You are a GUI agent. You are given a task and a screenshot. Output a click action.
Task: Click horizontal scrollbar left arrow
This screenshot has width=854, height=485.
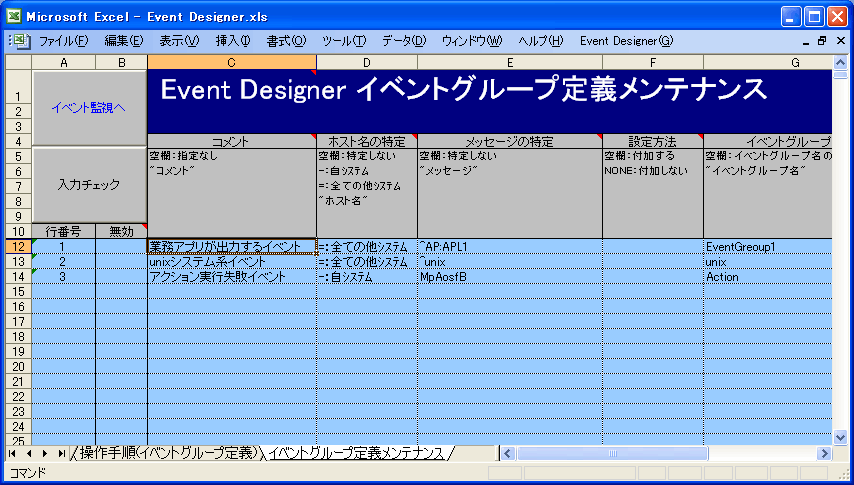(x=508, y=453)
